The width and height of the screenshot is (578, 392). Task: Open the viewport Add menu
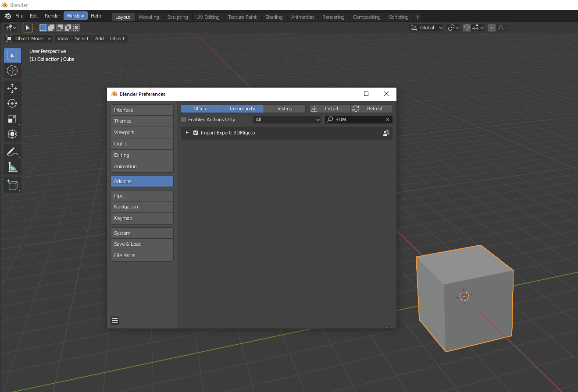(x=100, y=39)
